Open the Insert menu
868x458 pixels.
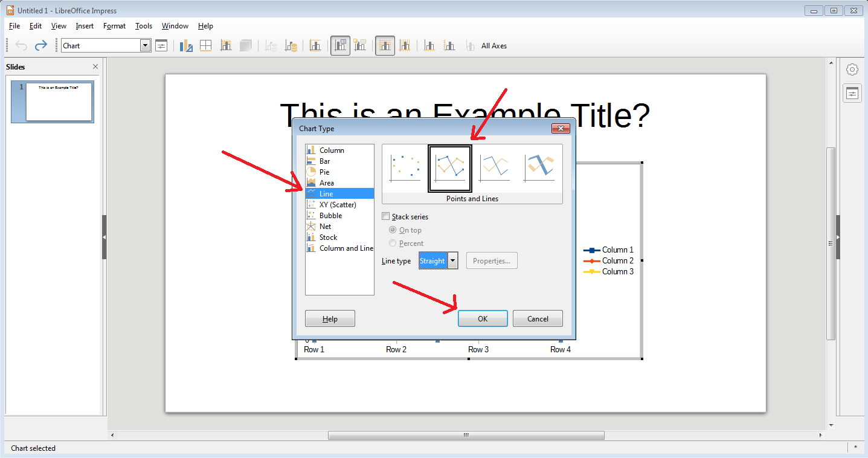click(85, 26)
